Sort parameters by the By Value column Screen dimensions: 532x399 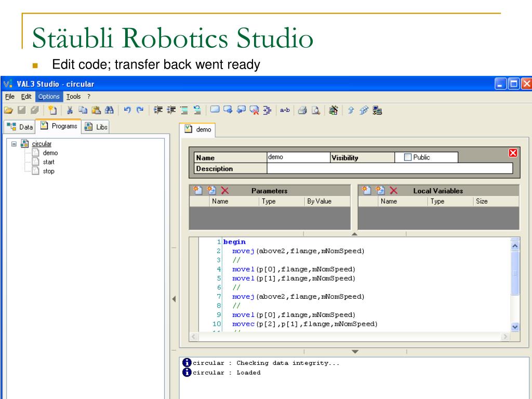pyautogui.click(x=328, y=201)
